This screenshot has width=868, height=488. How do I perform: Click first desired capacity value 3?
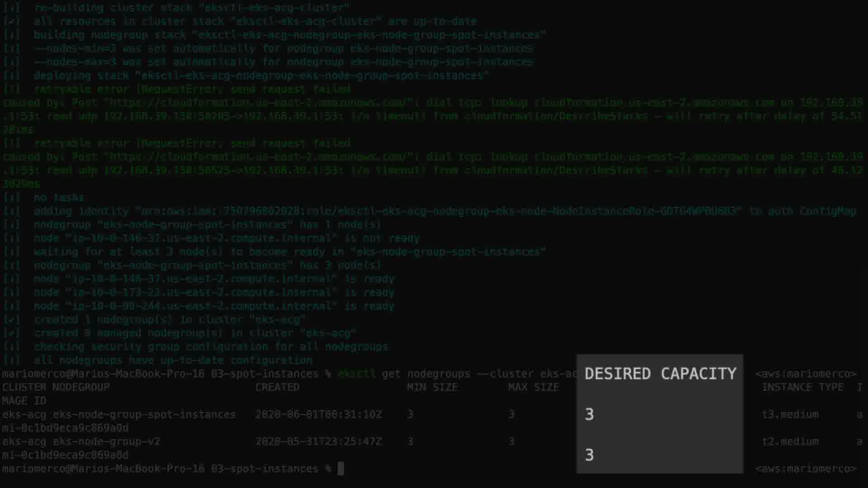(x=589, y=414)
